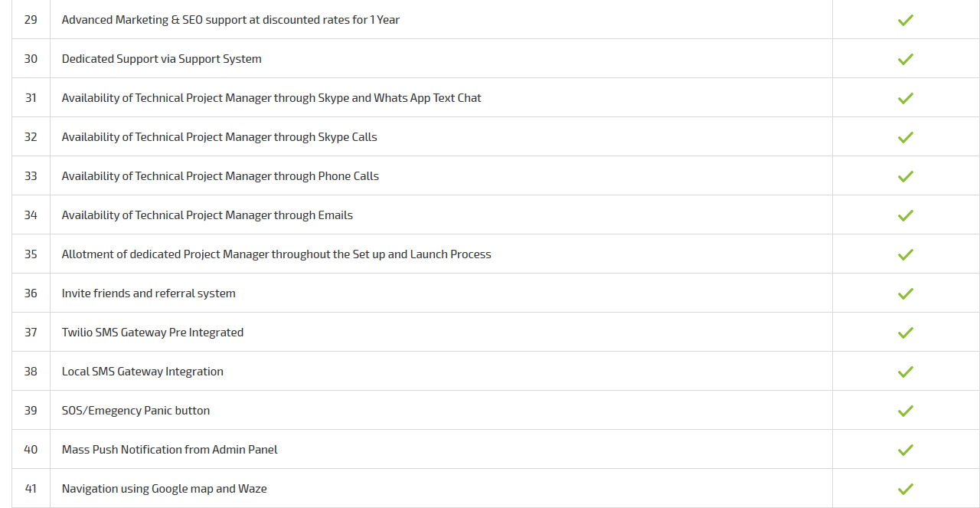The image size is (980, 508).
Task: Click the checkmark for SOS/Emegency Panic button
Action: (x=906, y=411)
